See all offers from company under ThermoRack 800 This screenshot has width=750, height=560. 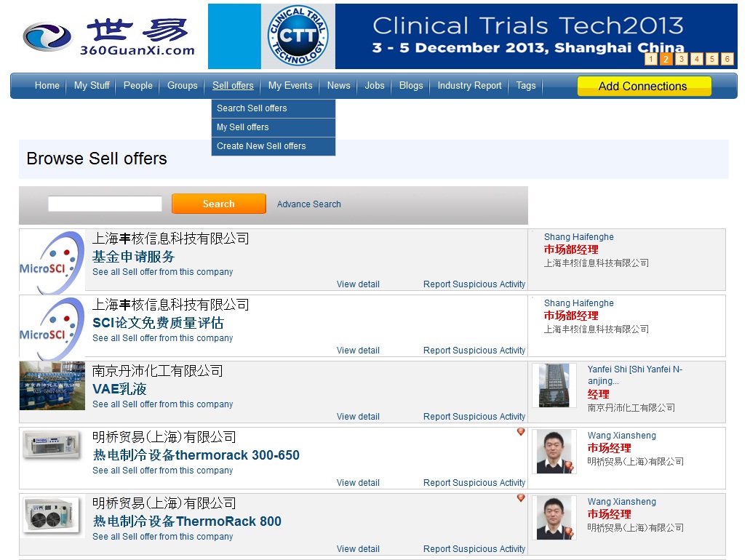[163, 537]
